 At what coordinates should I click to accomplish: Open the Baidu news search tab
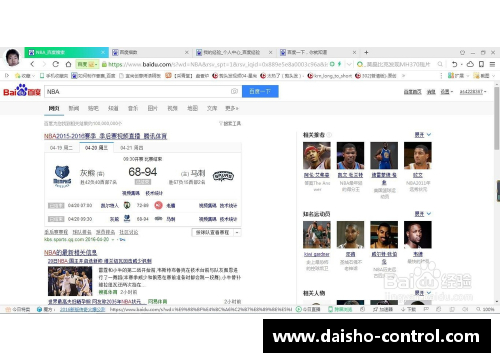pos(74,108)
